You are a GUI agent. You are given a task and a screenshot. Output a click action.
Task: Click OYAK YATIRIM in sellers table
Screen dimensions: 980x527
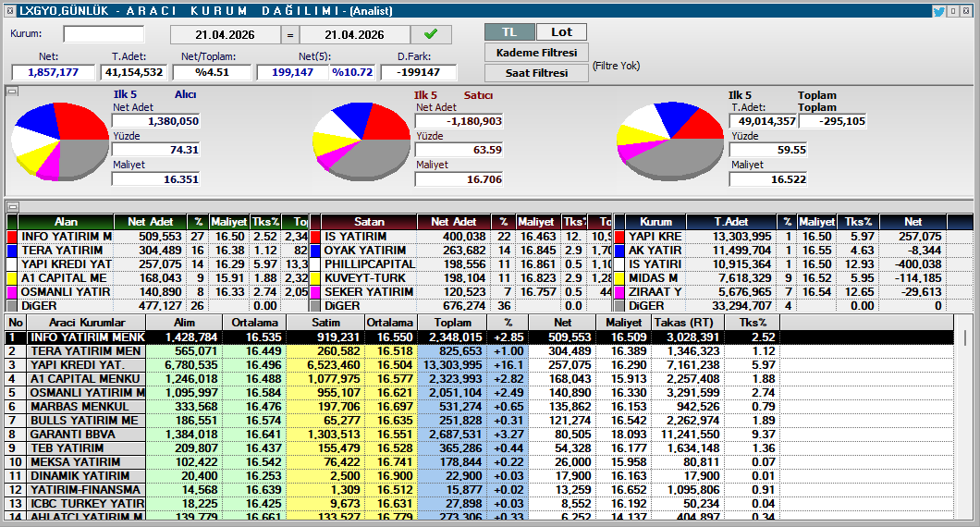click(364, 251)
